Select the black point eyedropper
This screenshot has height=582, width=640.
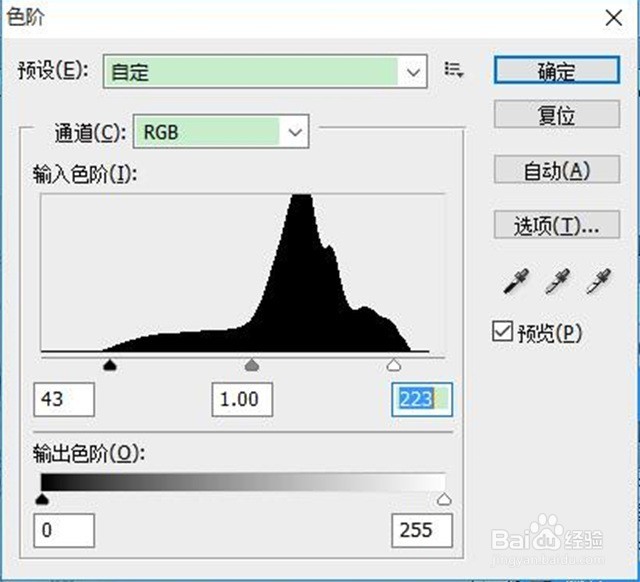coord(516,281)
